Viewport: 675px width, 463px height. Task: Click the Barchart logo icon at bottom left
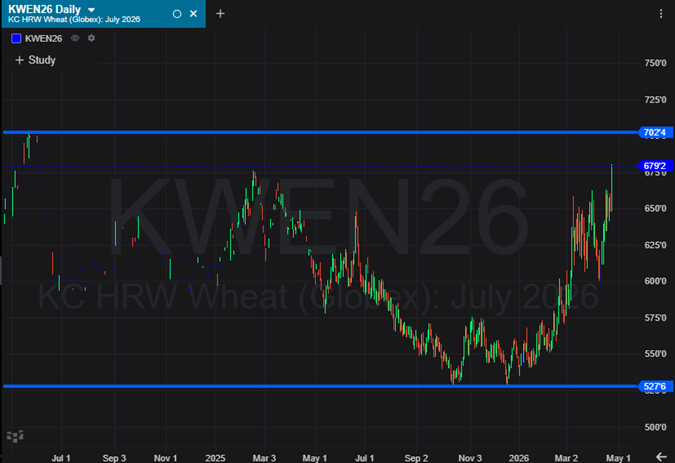(15, 436)
